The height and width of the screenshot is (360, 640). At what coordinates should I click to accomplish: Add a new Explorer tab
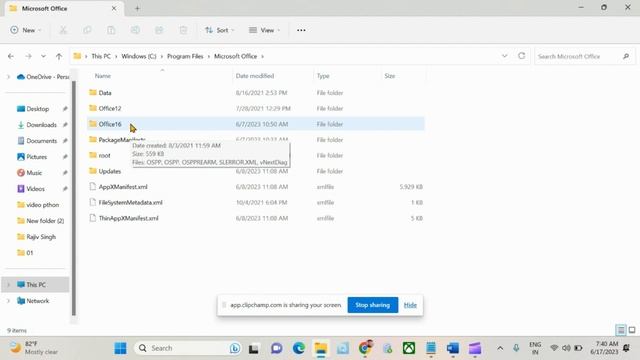click(x=137, y=8)
